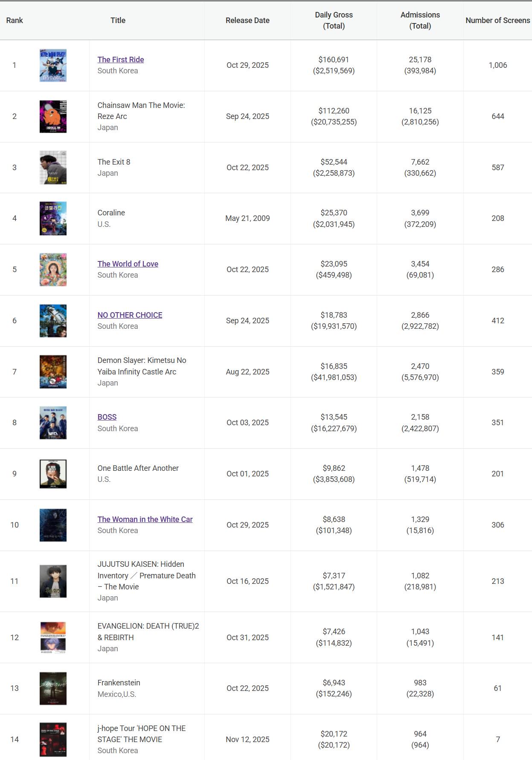532x760 pixels.
Task: Click the j-hope Tour movie poster
Action: pos(53,740)
